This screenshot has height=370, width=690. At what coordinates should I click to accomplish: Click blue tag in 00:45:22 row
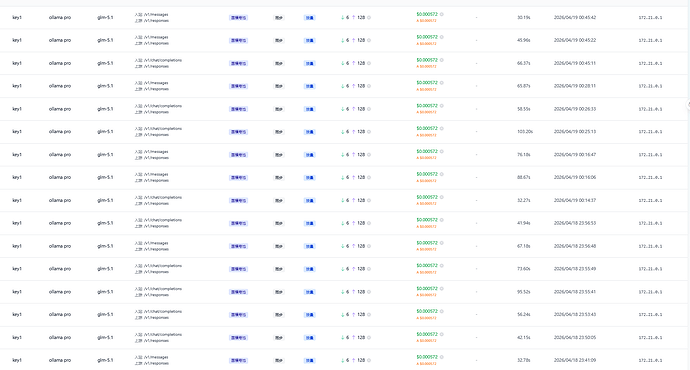coord(309,40)
